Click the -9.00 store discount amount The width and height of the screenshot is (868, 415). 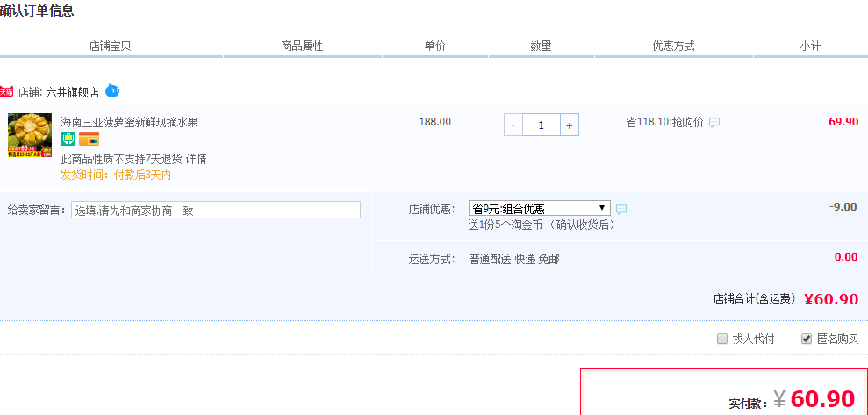click(843, 206)
